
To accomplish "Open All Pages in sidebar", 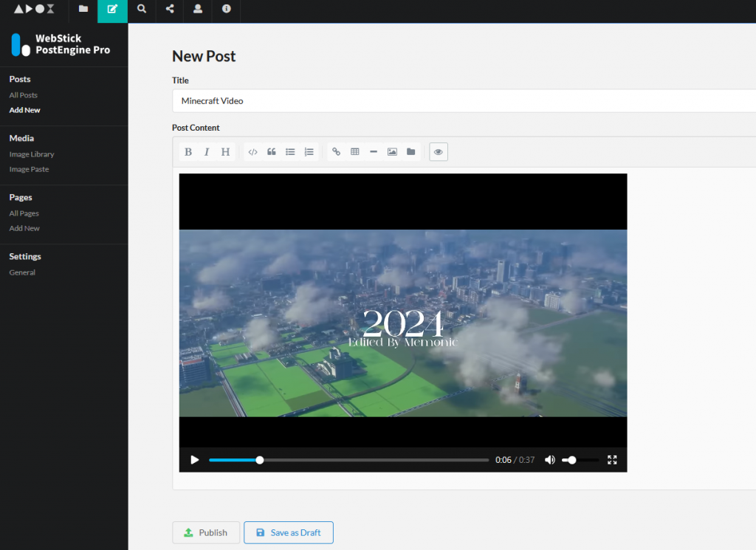I will pyautogui.click(x=24, y=213).
